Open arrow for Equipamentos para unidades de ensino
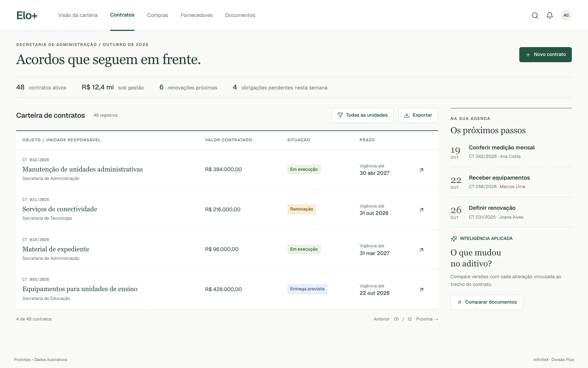This screenshot has width=588, height=368. (x=421, y=289)
